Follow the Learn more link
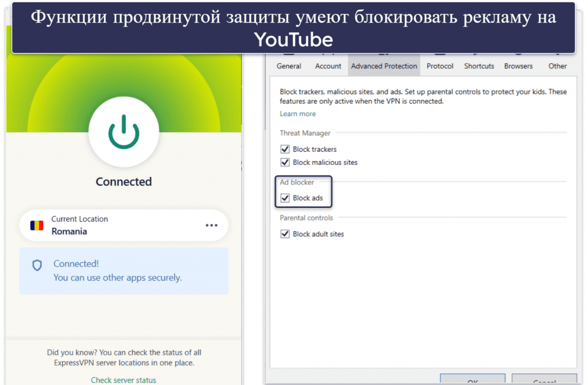The height and width of the screenshot is (385, 588). pyautogui.click(x=298, y=114)
